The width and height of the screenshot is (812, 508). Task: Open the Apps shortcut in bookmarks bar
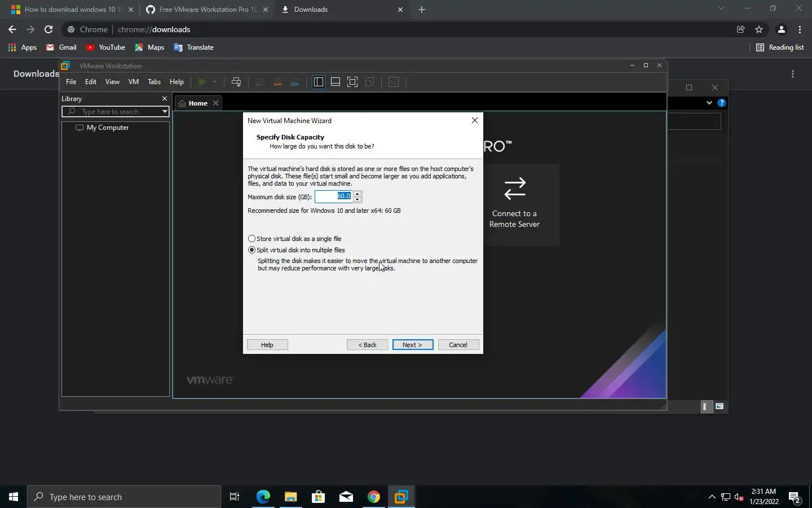pyautogui.click(x=23, y=47)
